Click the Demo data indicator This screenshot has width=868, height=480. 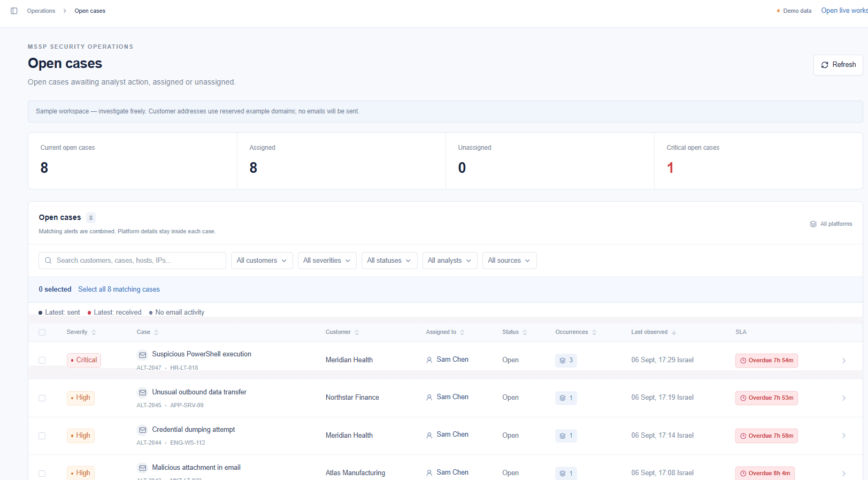[x=794, y=11]
